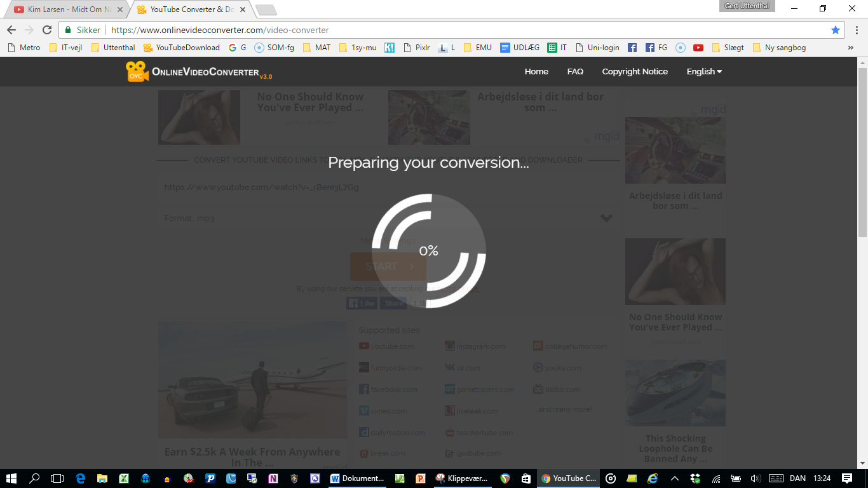This screenshot has height=488, width=868.
Task: Open File Explorer from the taskbar
Action: pos(102,478)
